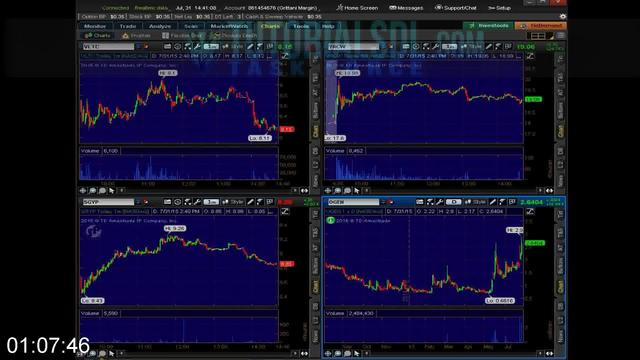Toggle the red link icon beside SGYP symbol
The image size is (640, 360).
point(146,202)
